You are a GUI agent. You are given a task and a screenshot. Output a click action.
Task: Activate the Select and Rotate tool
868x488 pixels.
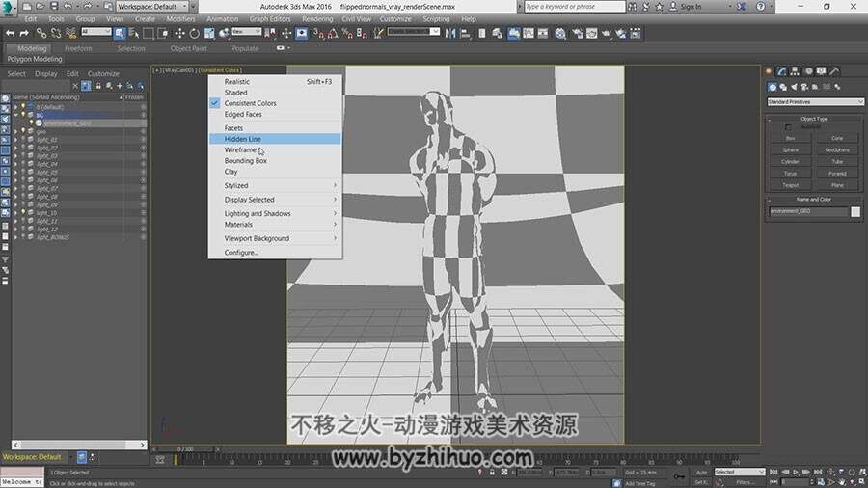194,33
